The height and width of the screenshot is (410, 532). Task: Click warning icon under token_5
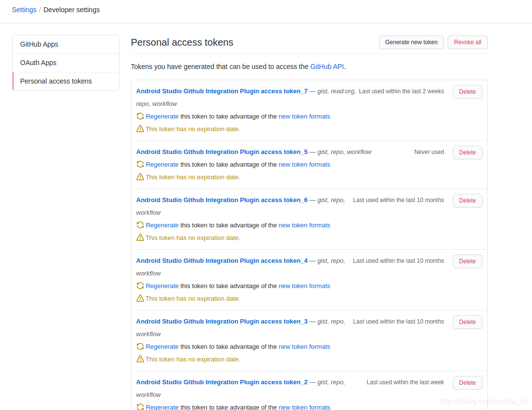(140, 177)
